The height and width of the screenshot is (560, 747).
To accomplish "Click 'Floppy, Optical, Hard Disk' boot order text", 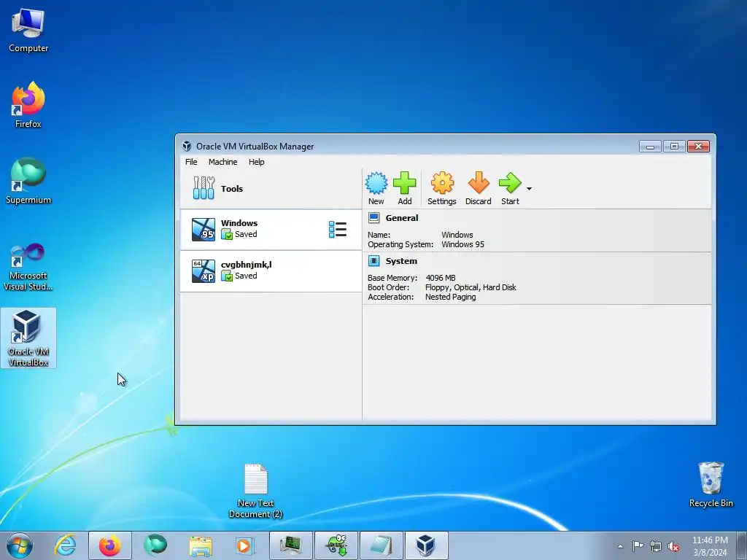I will pos(471,287).
